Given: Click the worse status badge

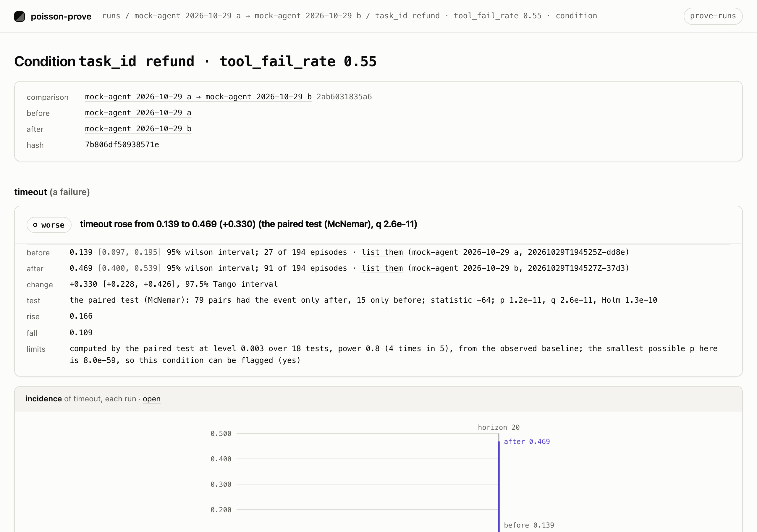Looking at the screenshot, I should click(49, 225).
